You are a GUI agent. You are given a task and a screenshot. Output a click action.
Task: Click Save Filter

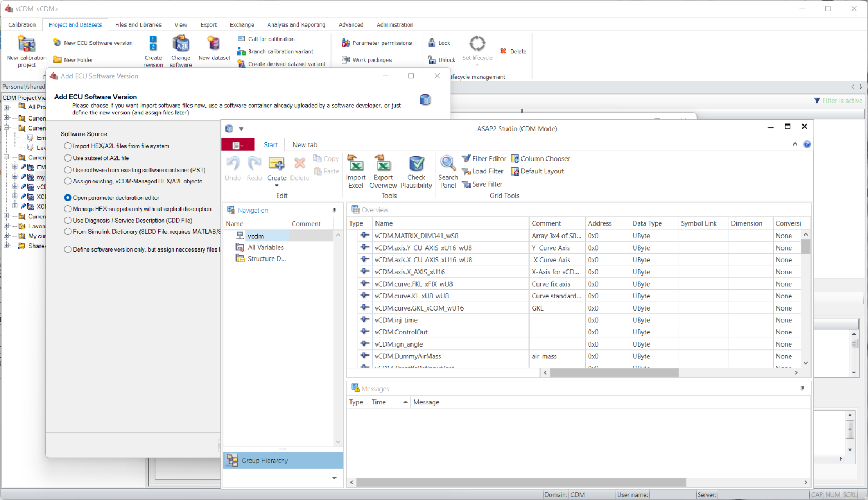click(482, 184)
